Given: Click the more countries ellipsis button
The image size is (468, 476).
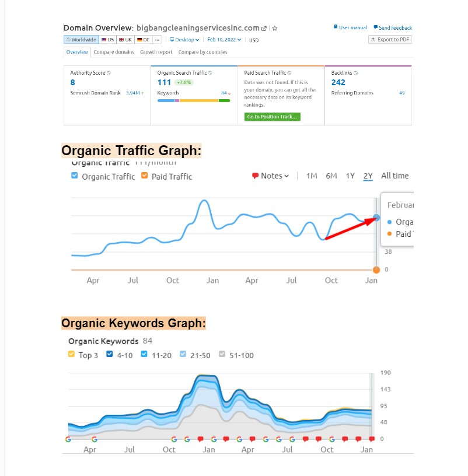Looking at the screenshot, I should [x=158, y=40].
